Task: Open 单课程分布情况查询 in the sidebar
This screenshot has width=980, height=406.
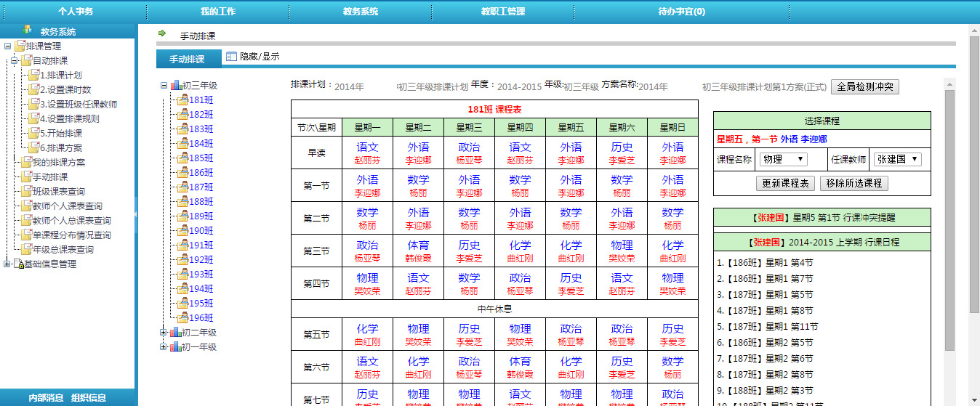Action: pos(72,235)
